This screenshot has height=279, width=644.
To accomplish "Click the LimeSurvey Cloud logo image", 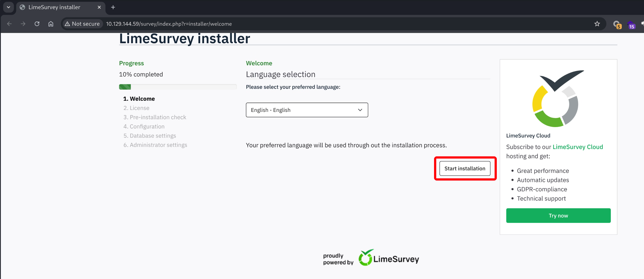I will coord(558,99).
